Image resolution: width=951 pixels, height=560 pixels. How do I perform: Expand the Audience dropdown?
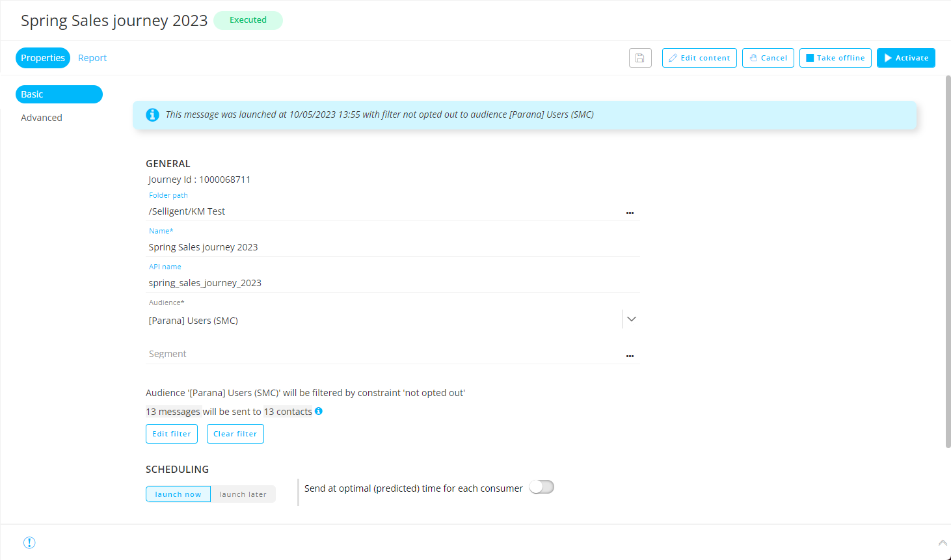tap(631, 319)
